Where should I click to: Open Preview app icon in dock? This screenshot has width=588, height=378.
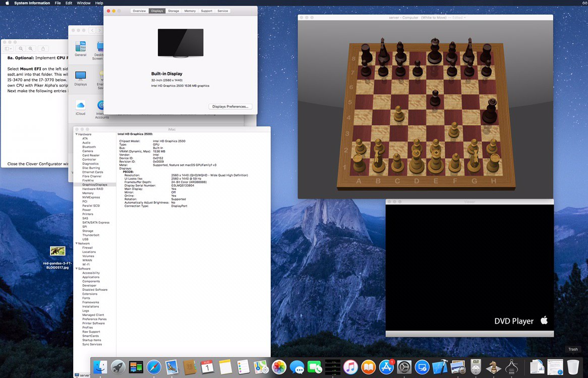tap(458, 367)
